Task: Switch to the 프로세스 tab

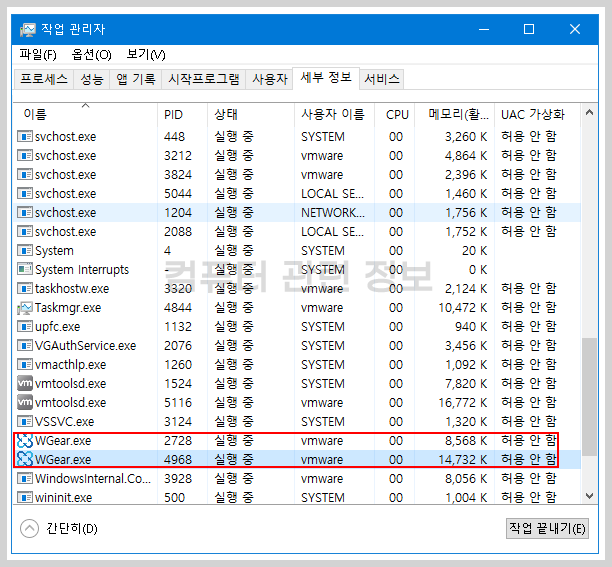Action: [x=44, y=80]
